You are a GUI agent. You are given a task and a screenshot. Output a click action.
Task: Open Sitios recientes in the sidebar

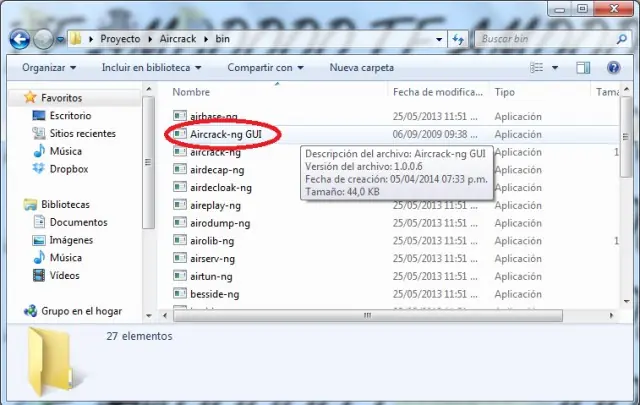(82, 134)
